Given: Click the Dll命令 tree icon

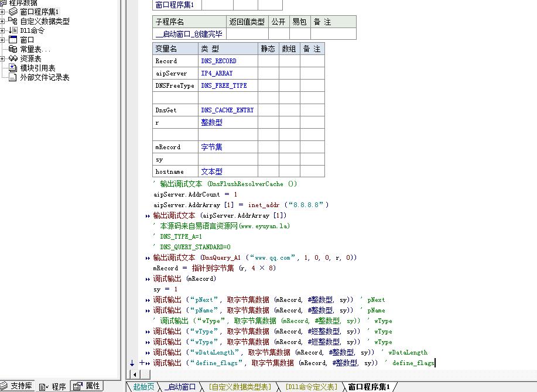Looking at the screenshot, I should [13, 30].
